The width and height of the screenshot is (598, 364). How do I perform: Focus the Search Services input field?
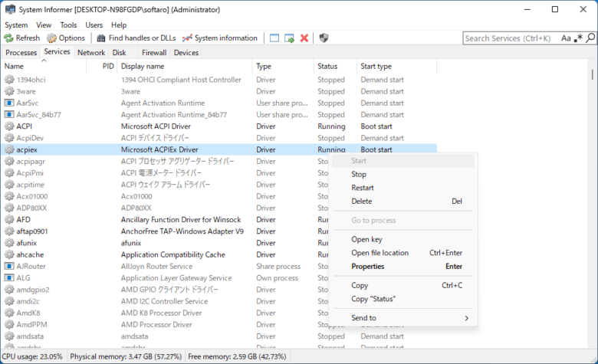[x=511, y=38]
